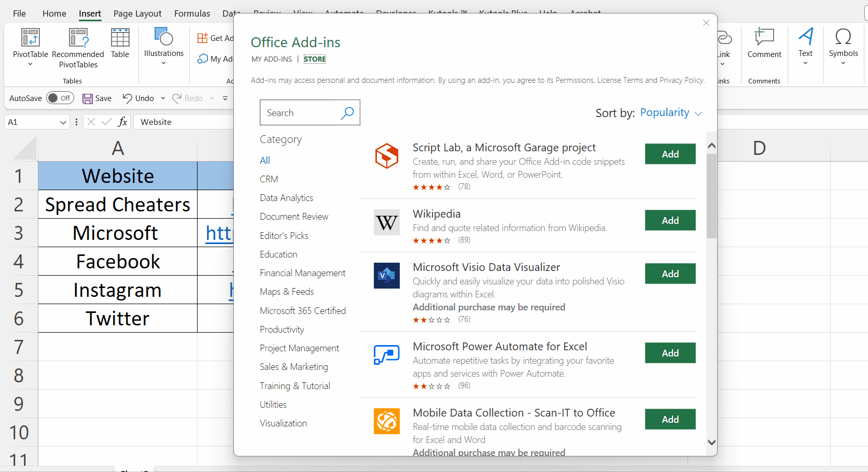The image size is (868, 472).
Task: Select the CRM category
Action: pos(269,179)
